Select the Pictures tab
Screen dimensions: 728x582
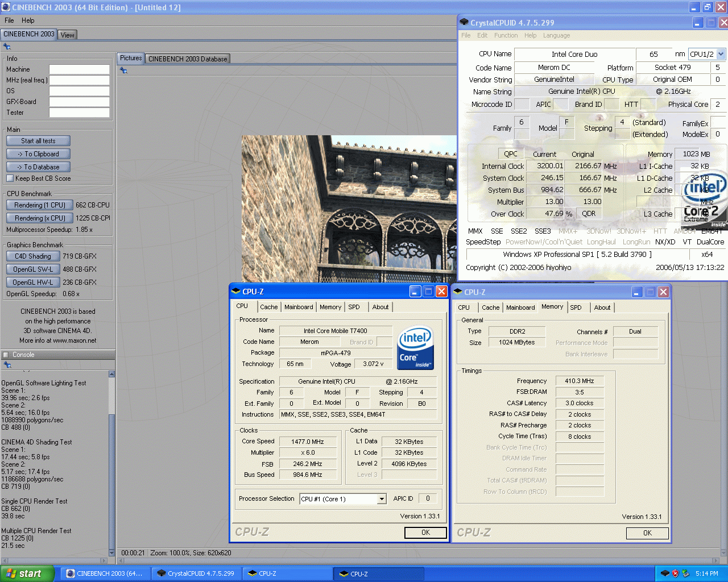[131, 58]
